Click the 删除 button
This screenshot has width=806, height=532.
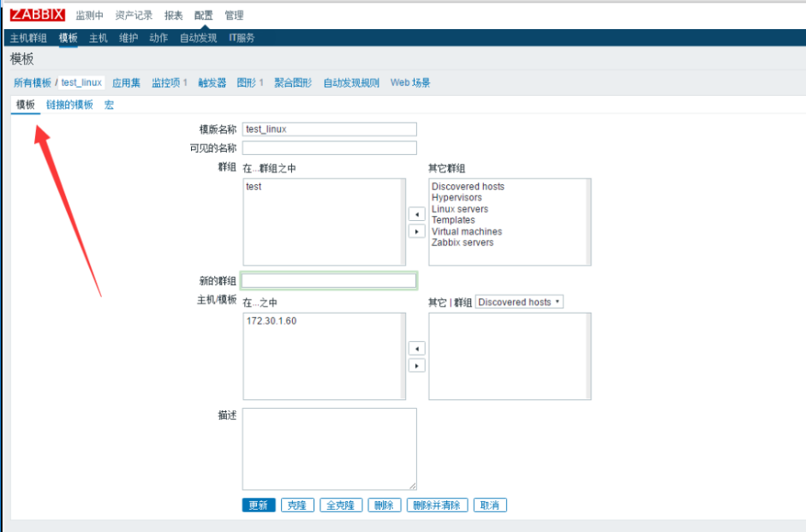(x=384, y=505)
